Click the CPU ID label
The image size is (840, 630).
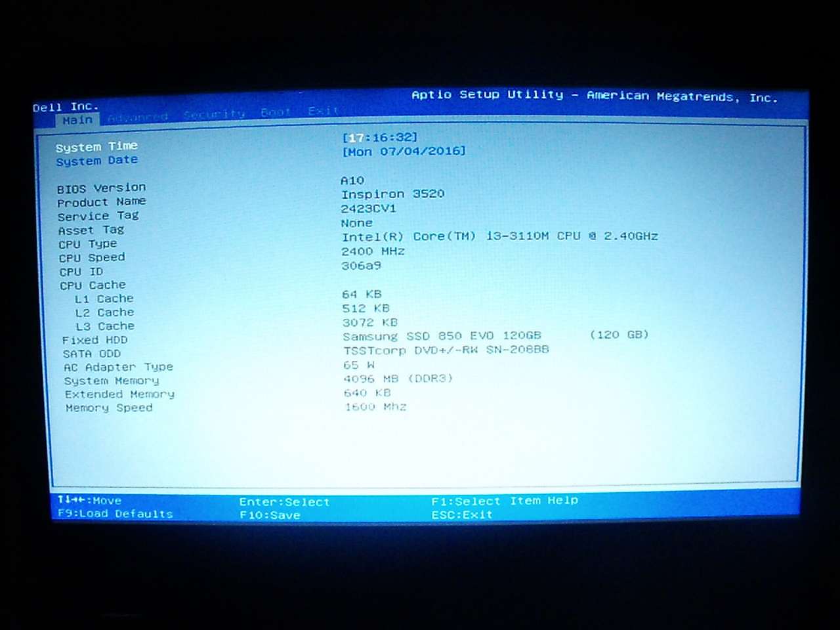[81, 272]
